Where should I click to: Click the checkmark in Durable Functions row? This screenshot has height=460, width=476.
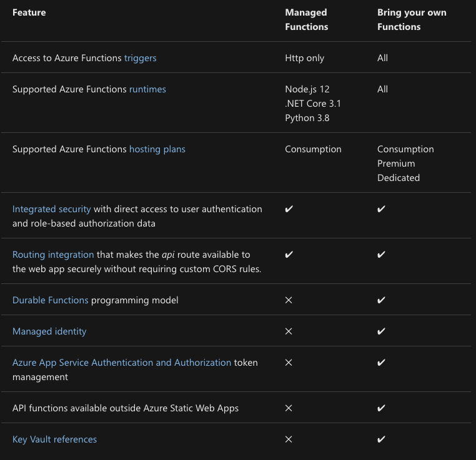coord(381,300)
